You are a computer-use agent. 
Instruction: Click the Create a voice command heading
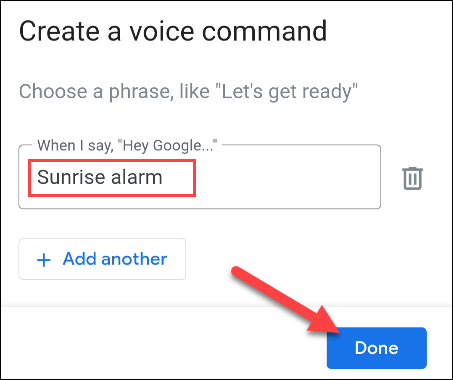coord(173,31)
